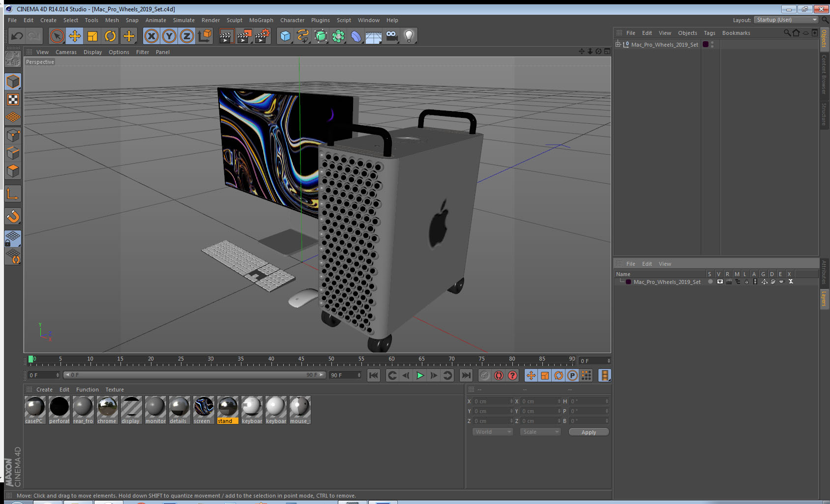Activate the Scale tool
830x504 pixels.
pos(92,36)
